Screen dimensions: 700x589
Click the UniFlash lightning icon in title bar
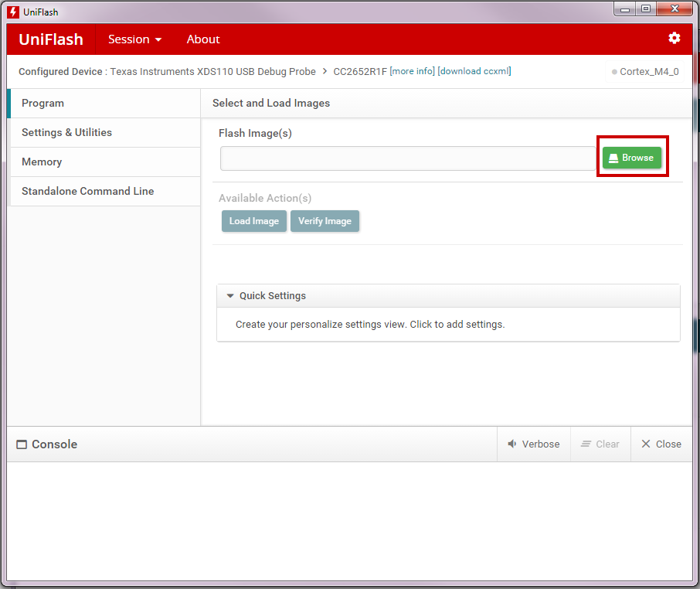click(x=13, y=12)
